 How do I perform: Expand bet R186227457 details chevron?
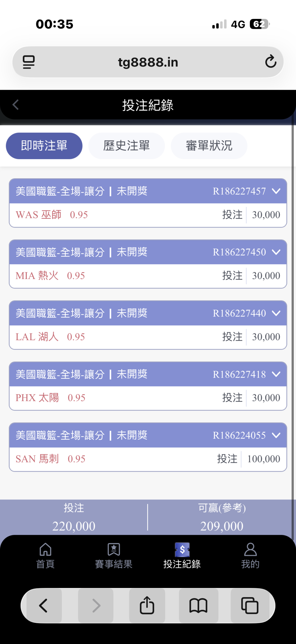point(276,191)
